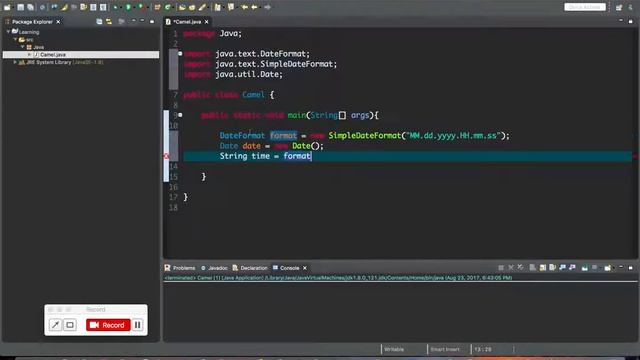
Task: Click the Debug bug icon in toolbar
Action: (x=116, y=7)
